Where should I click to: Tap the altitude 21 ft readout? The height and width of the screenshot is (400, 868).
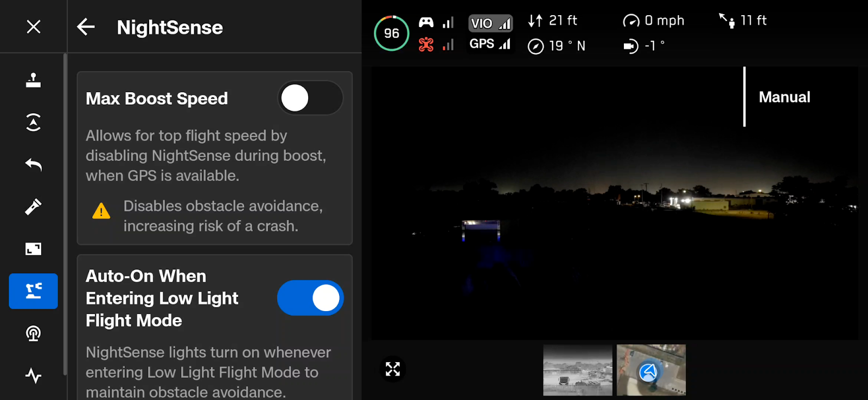[x=552, y=21]
